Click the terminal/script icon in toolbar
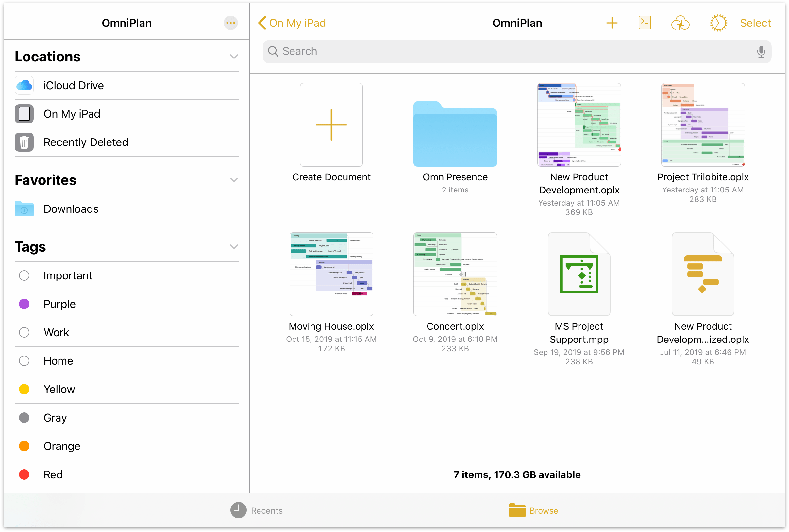789x532 pixels. [x=644, y=23]
